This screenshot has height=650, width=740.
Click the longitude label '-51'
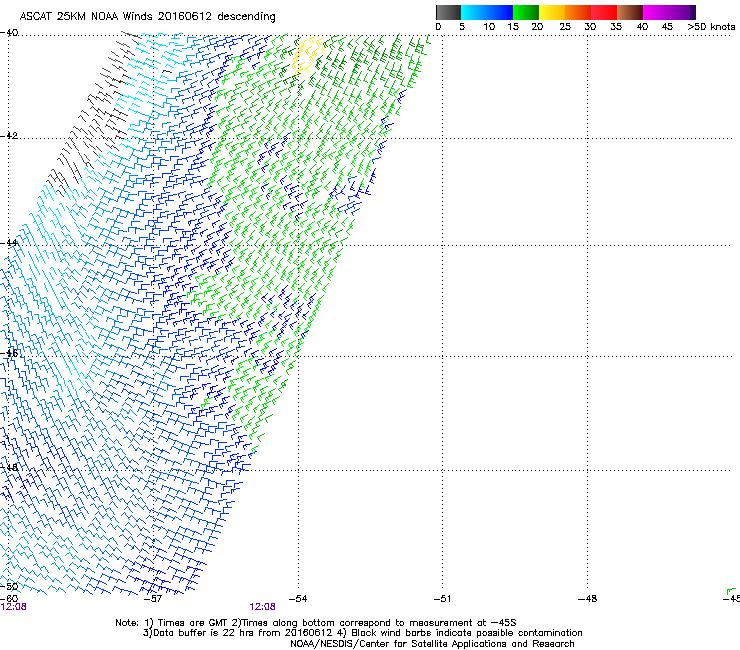coord(442,599)
